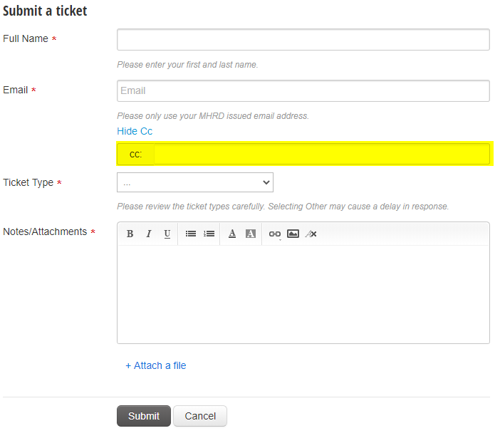The image size is (500, 448).
Task: Insert a bulleted list
Action: pos(191,234)
